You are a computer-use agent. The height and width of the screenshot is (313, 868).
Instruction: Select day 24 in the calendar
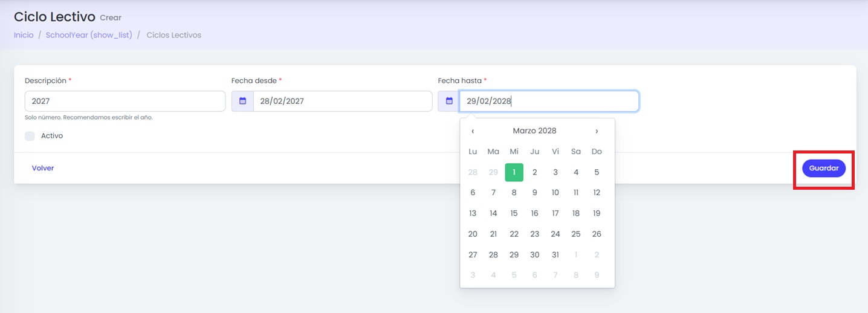point(555,234)
